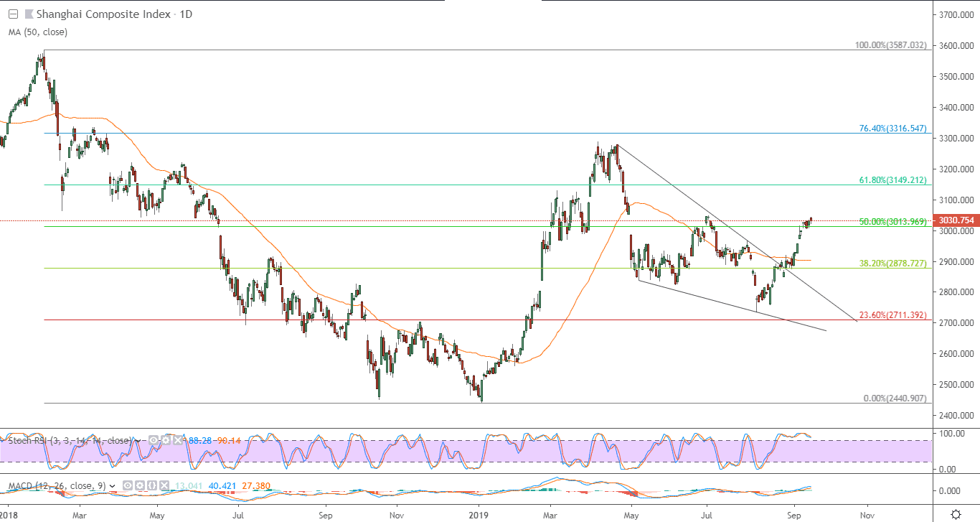Viewport: 980px width, 522px height.
Task: Click the Stoch RSI value 90.14
Action: (229, 440)
